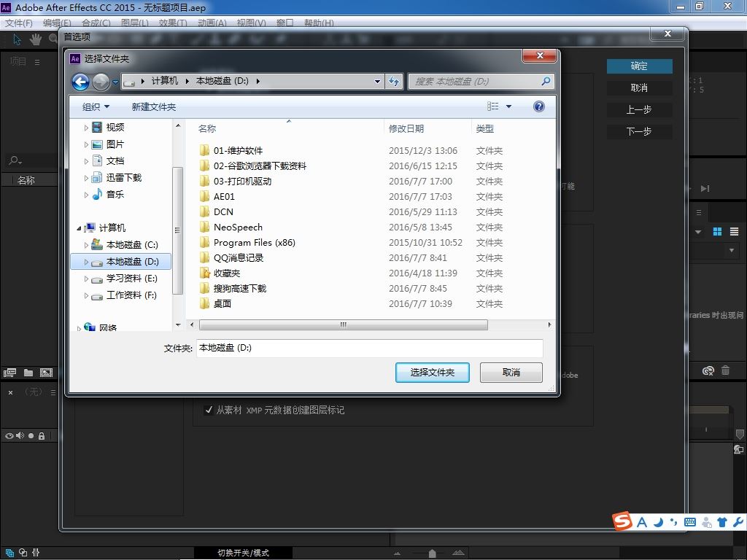The image size is (747, 560).
Task: Click the refresh button beside the address bar
Action: click(x=394, y=81)
